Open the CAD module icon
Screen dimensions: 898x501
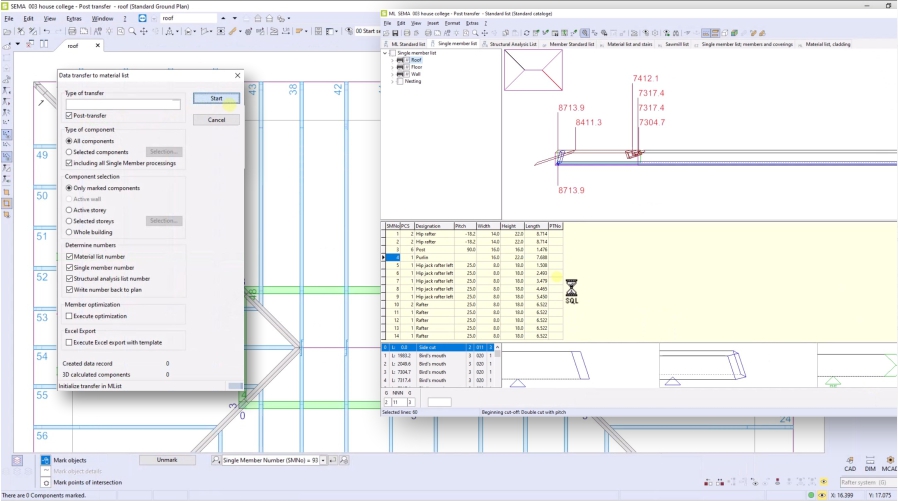[x=849, y=463]
